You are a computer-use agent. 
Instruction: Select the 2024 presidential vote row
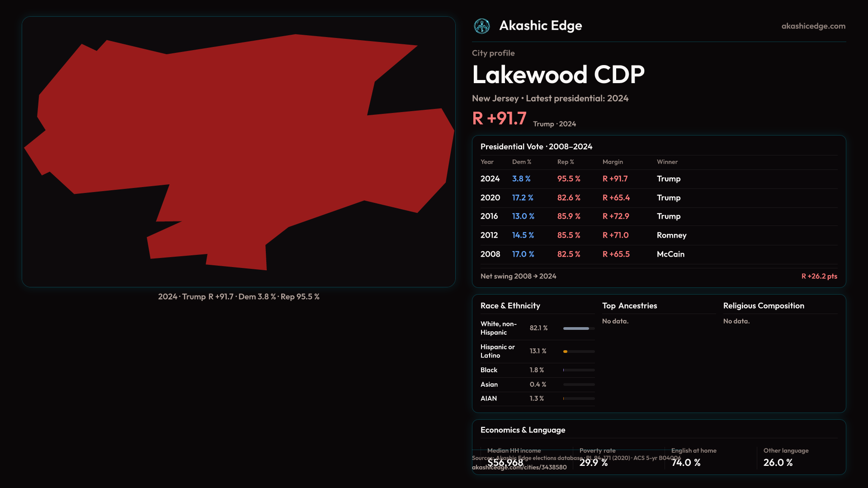pos(490,179)
